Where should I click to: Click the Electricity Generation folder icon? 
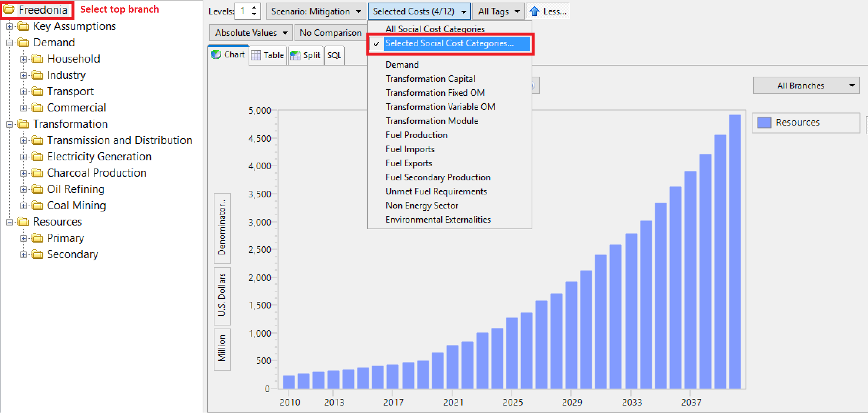37,157
